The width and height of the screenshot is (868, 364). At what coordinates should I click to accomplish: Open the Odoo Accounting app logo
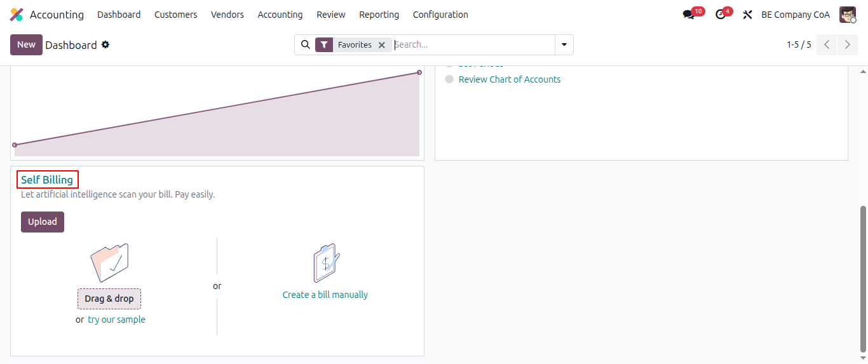point(17,15)
